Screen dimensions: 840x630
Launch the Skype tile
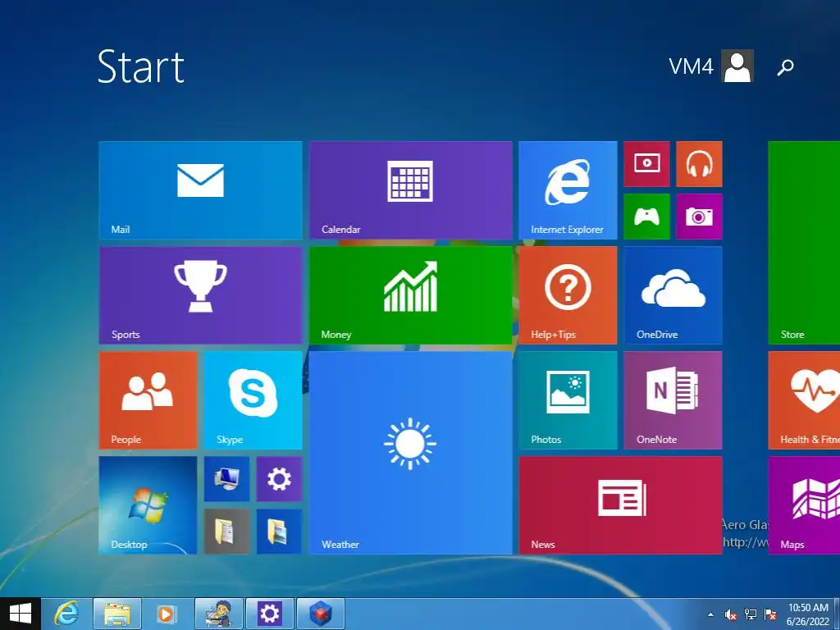click(253, 399)
